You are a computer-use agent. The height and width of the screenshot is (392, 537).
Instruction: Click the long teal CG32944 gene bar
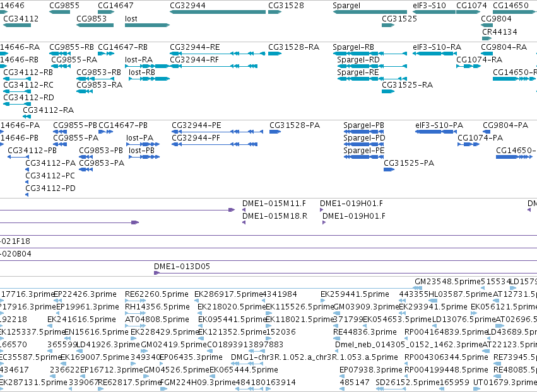click(x=218, y=12)
